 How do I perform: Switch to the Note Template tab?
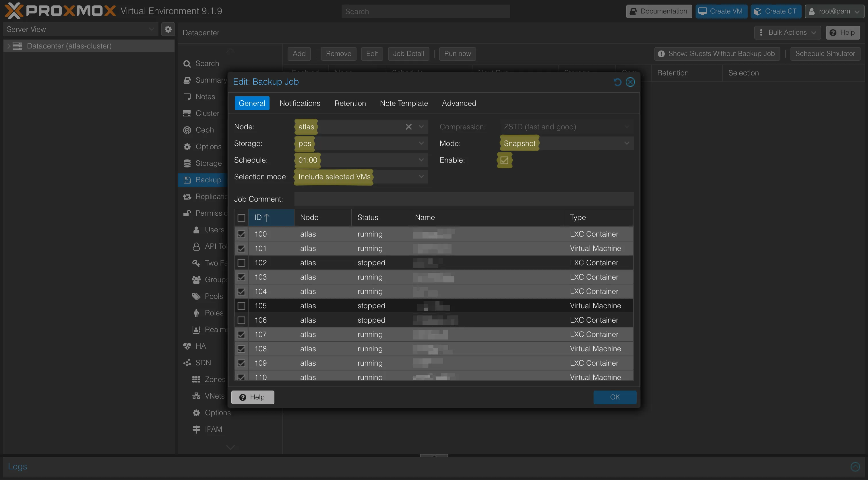pyautogui.click(x=404, y=103)
